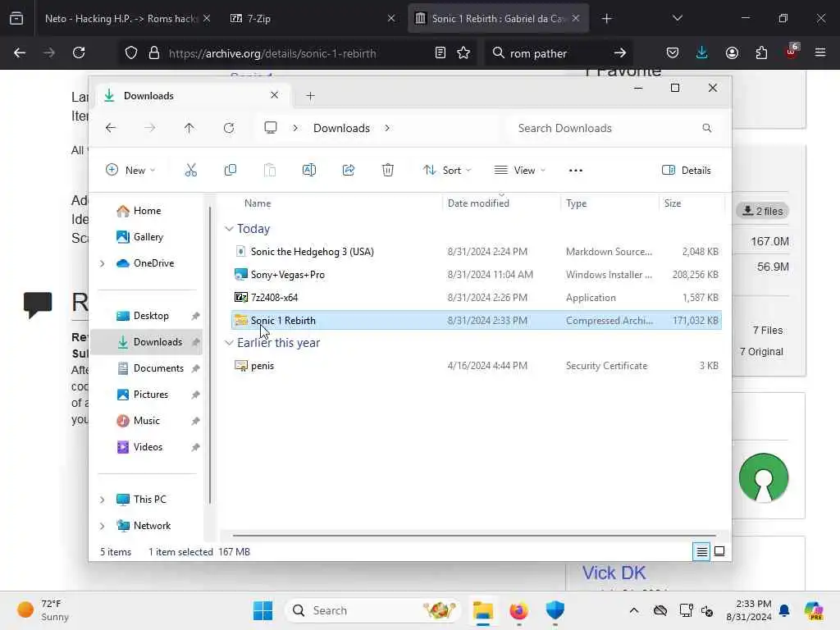840x630 pixels.
Task: Click the Cut scissors icon in Explorer toolbar
Action: 190,171
